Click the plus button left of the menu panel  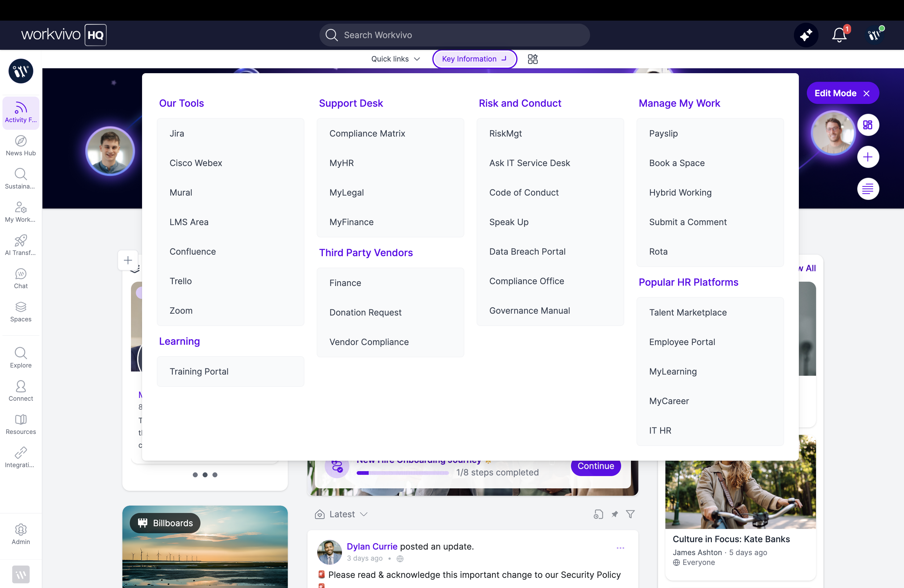point(128,260)
